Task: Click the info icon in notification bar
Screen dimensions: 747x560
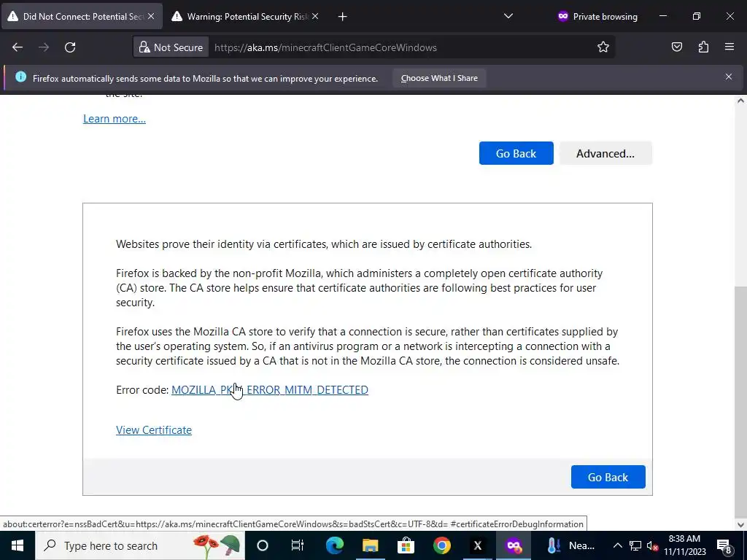Action: (x=20, y=77)
